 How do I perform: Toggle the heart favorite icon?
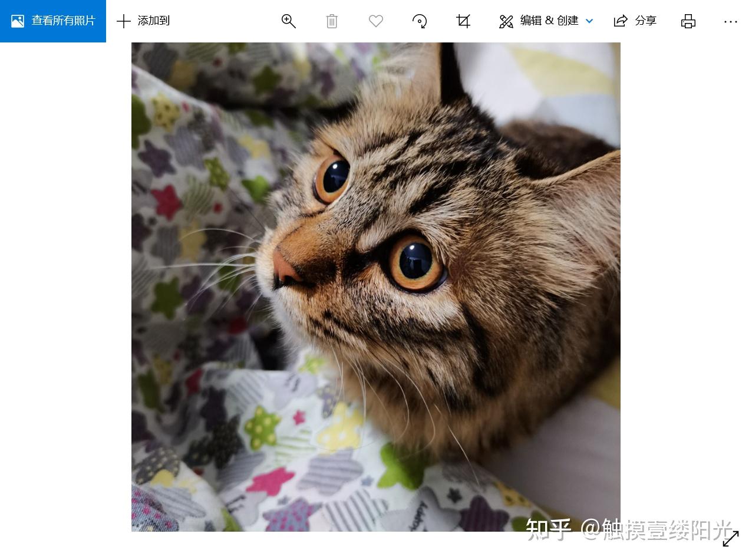pos(376,21)
